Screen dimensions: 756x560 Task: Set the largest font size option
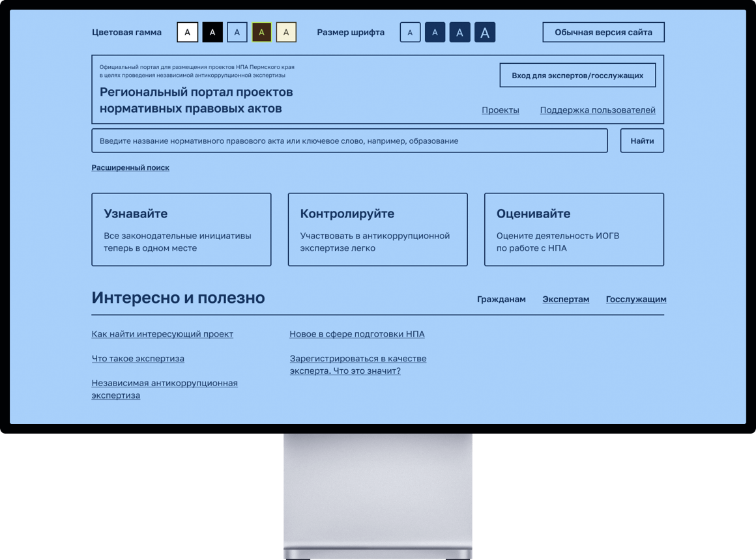tap(484, 32)
